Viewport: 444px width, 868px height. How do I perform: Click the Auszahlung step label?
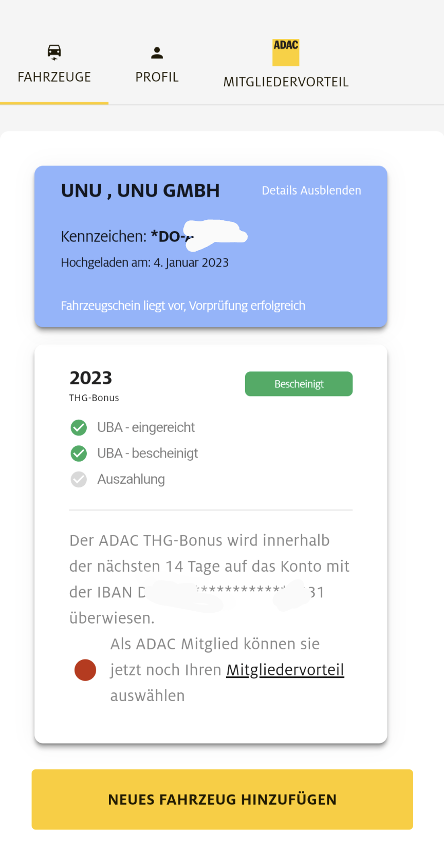click(131, 479)
